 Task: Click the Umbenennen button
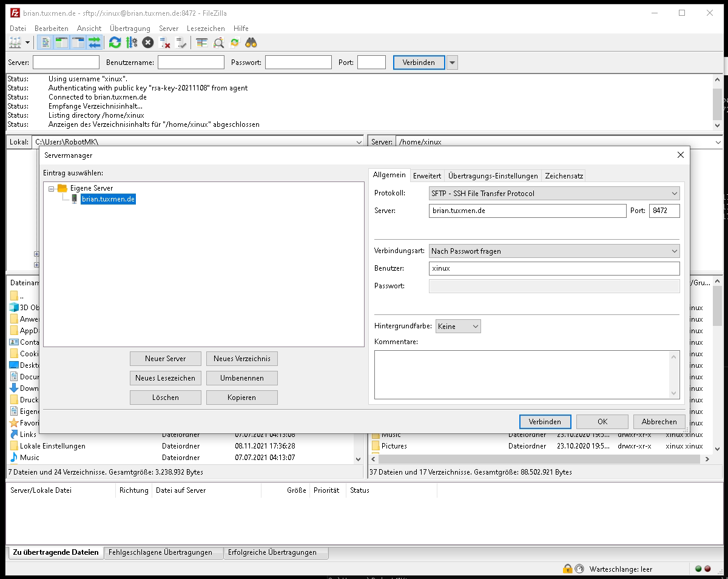[241, 378]
